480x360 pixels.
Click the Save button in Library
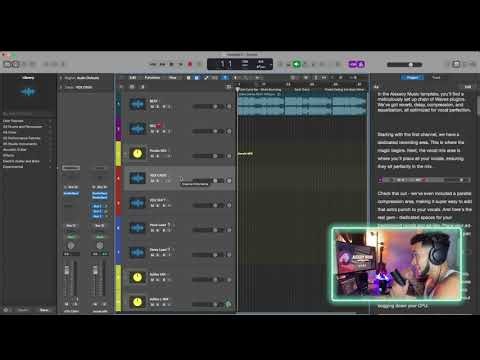click(44, 310)
